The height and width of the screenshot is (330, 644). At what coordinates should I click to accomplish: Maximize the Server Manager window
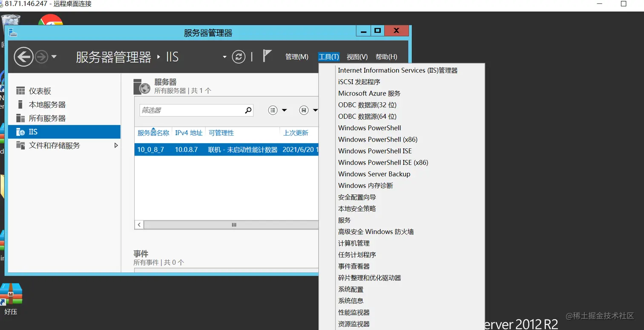pyautogui.click(x=377, y=31)
